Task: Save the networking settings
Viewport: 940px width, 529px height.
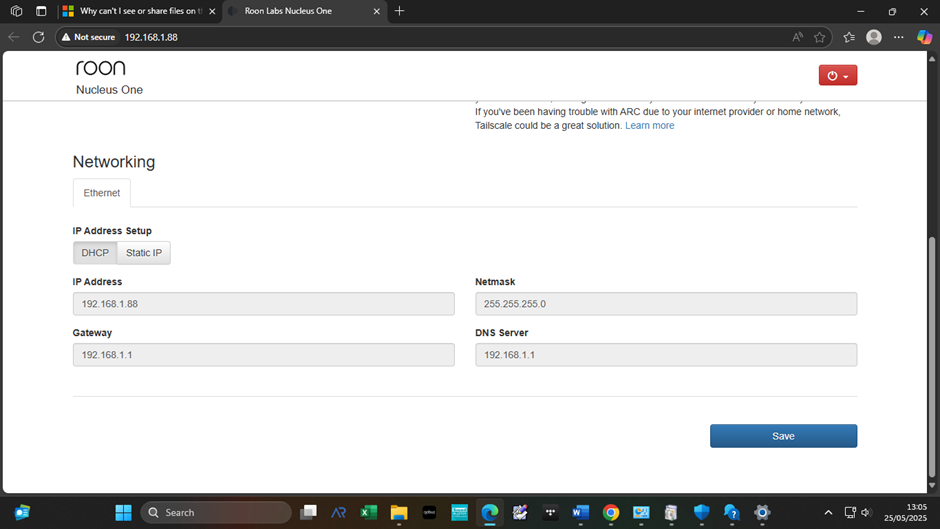Action: click(x=784, y=436)
